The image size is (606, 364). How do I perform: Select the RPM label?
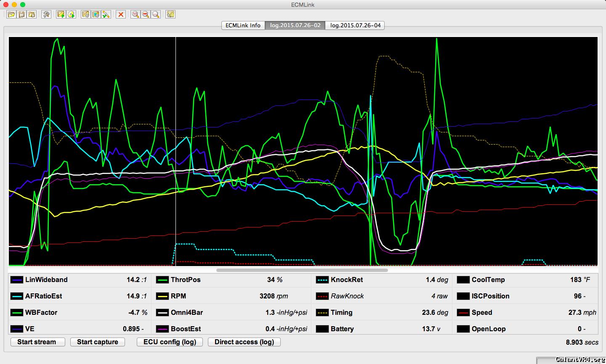click(x=178, y=296)
